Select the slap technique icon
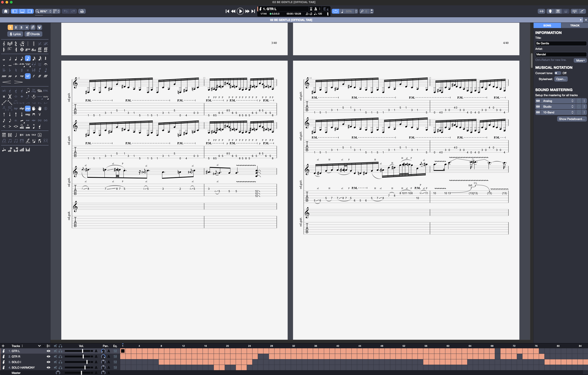Screen dimensions: 588x375 click(x=22, y=108)
